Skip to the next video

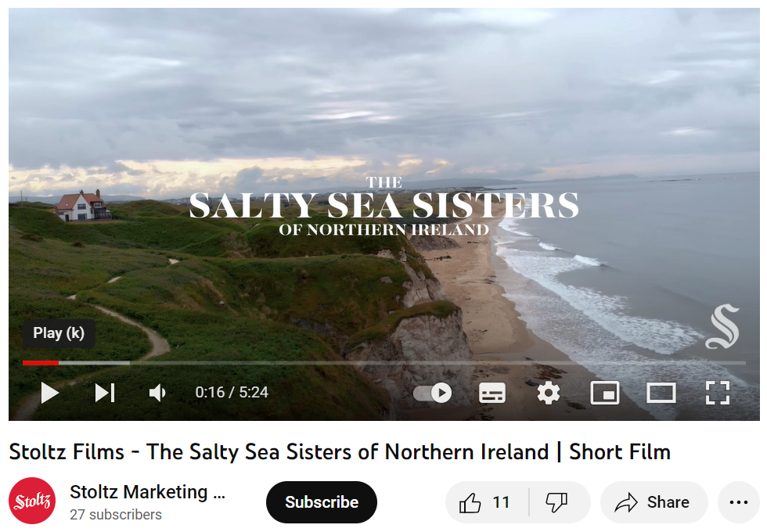coord(105,393)
